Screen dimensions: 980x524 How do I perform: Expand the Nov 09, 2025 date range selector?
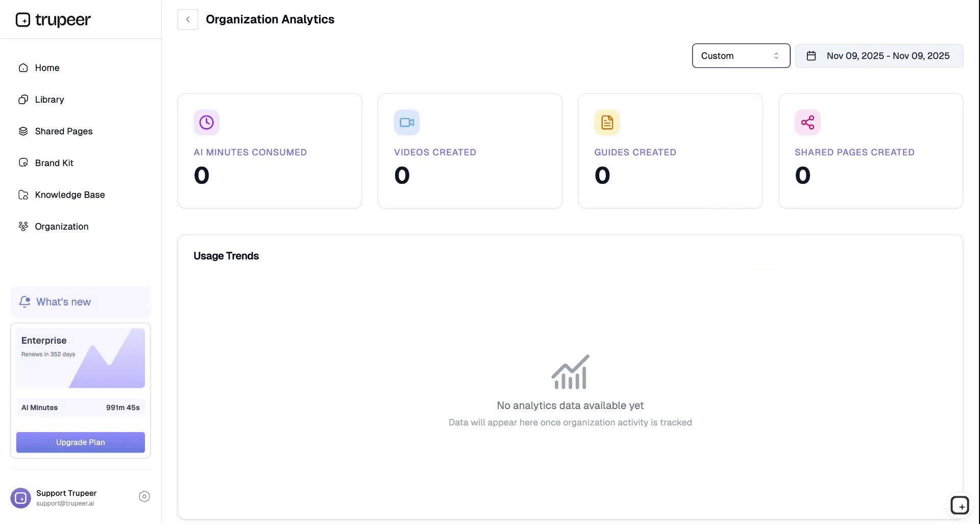click(x=888, y=56)
